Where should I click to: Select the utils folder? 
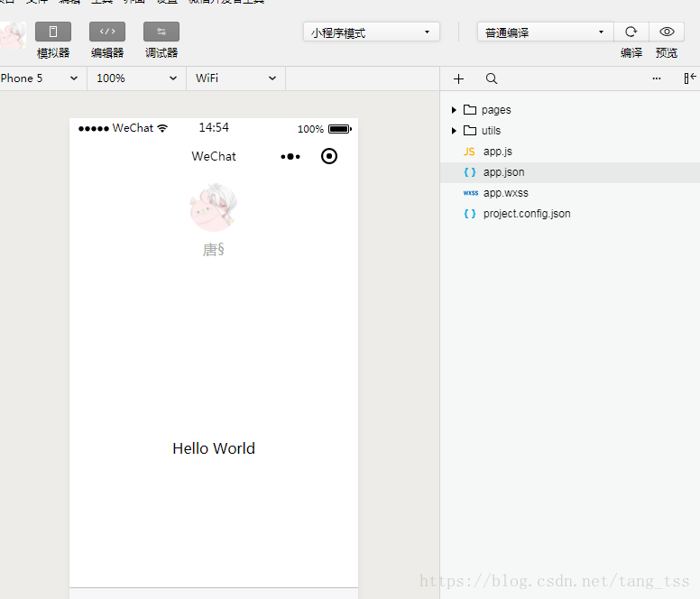pos(570,131)
